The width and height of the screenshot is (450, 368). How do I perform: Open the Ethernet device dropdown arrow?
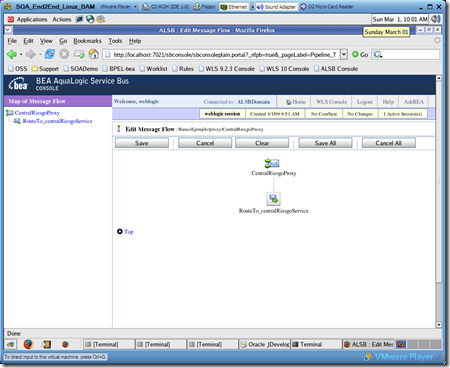(x=252, y=7)
